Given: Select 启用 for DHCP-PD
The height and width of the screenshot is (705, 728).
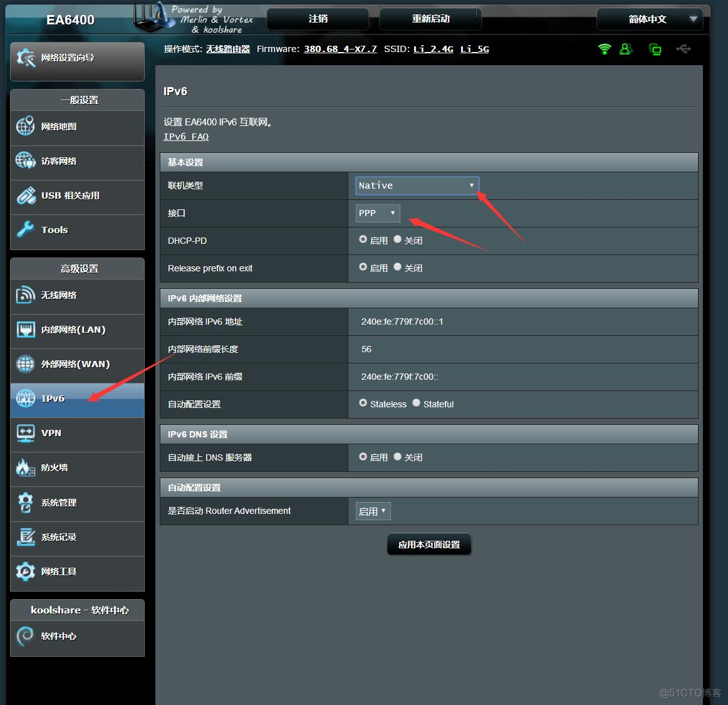Looking at the screenshot, I should (363, 239).
